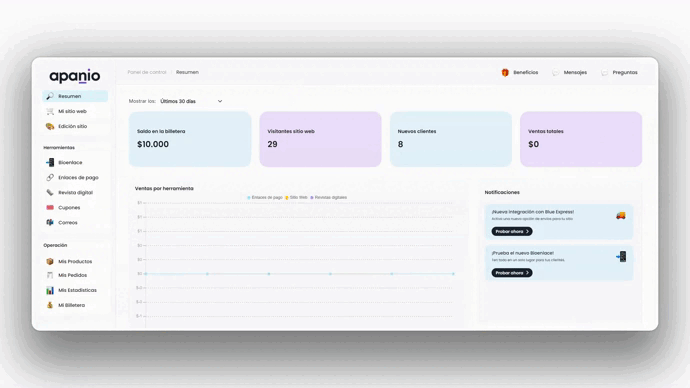
Task: Click the Mis Pedidos list icon
Action: pyautogui.click(x=50, y=275)
